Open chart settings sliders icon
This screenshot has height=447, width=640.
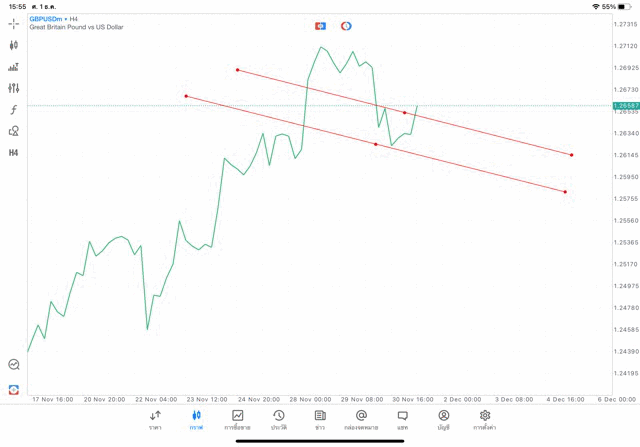click(x=13, y=89)
